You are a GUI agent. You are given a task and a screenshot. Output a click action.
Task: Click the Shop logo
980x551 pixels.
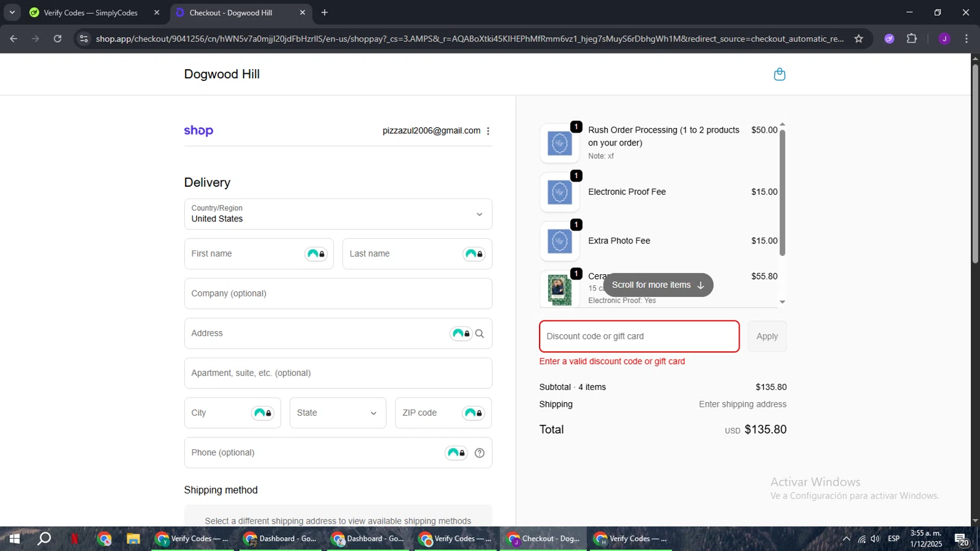[199, 131]
